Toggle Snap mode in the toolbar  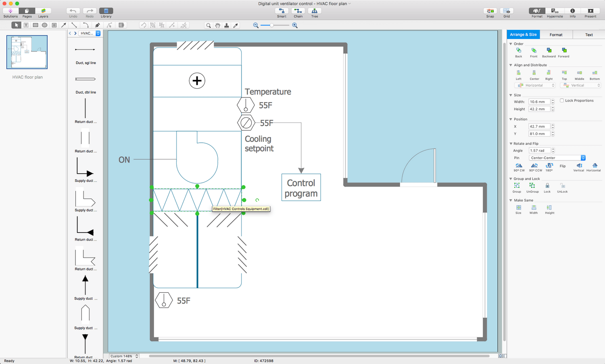click(490, 11)
